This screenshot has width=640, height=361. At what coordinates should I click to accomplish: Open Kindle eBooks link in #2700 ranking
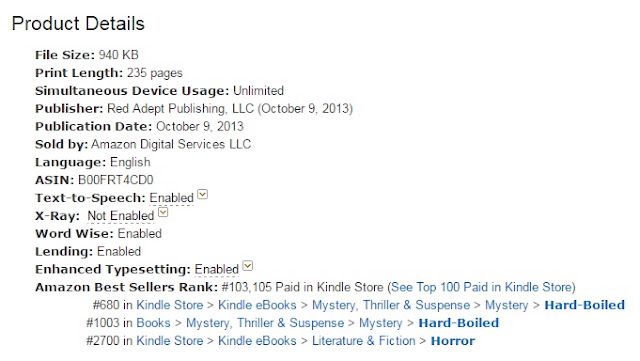point(257,341)
